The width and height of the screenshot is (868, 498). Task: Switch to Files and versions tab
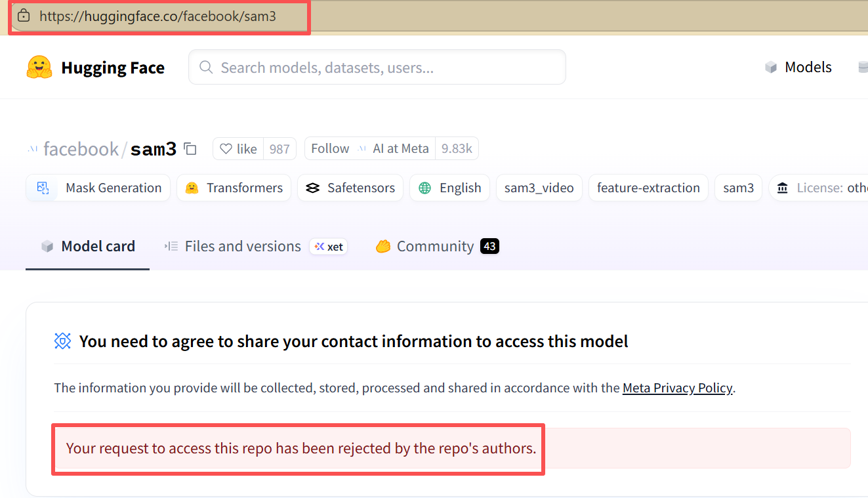(256, 247)
